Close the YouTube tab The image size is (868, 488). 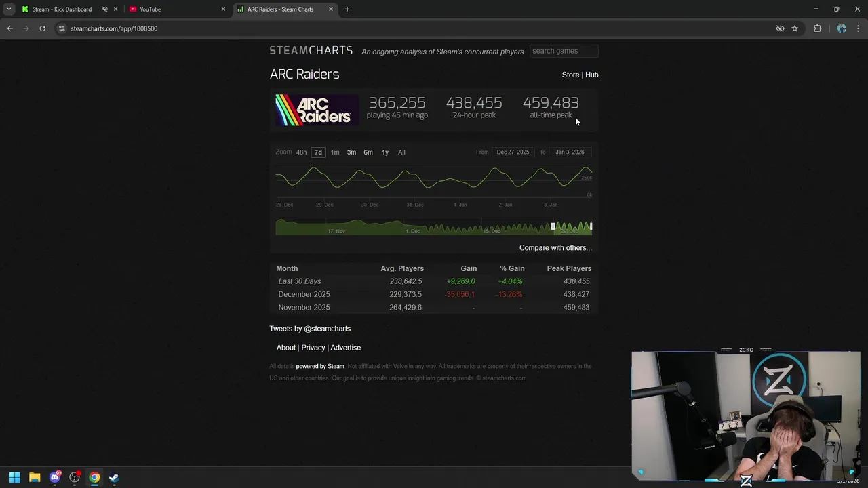223,9
